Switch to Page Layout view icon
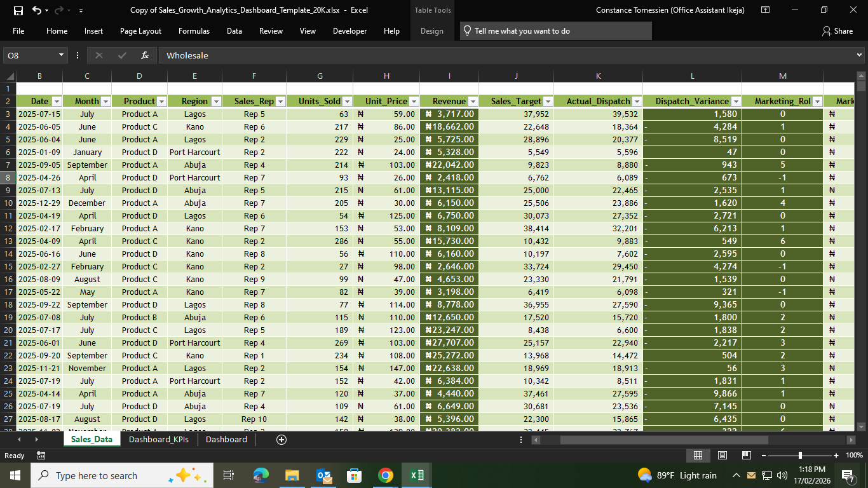The width and height of the screenshot is (868, 488). (722, 455)
